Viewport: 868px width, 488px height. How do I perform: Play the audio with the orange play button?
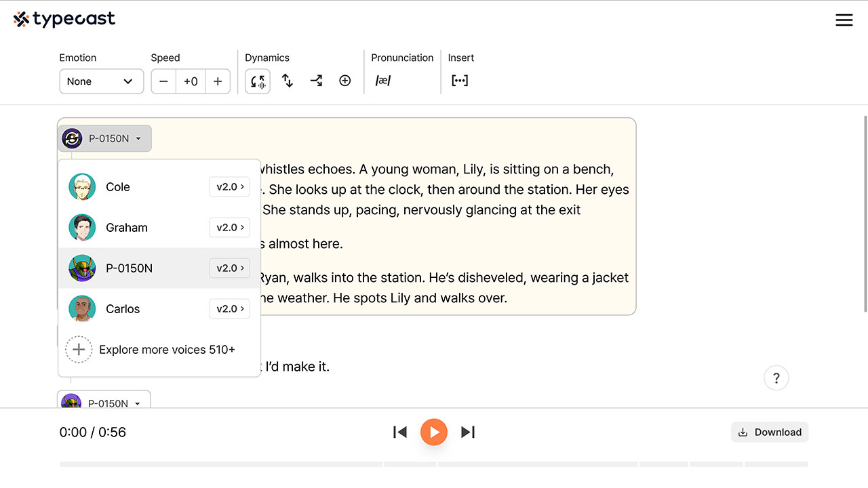coord(434,432)
